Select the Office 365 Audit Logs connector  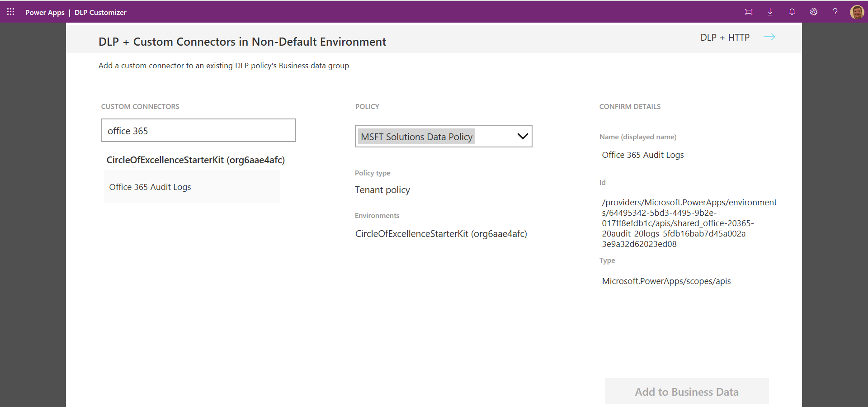(x=150, y=186)
